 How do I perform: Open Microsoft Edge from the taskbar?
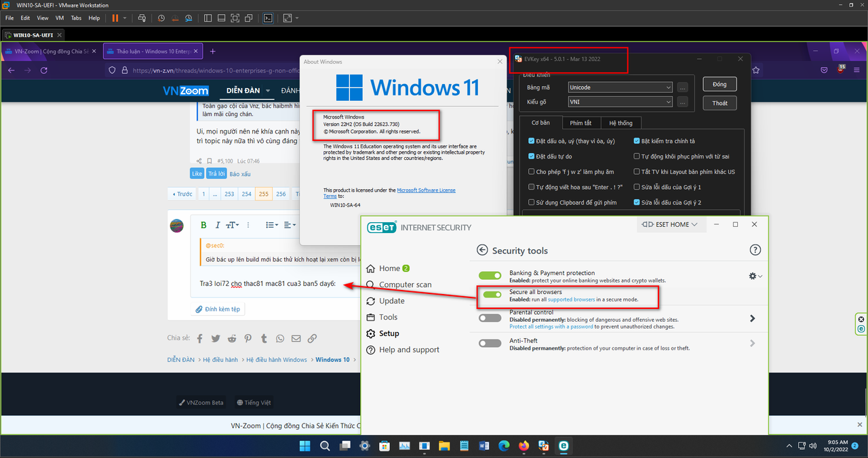point(504,446)
